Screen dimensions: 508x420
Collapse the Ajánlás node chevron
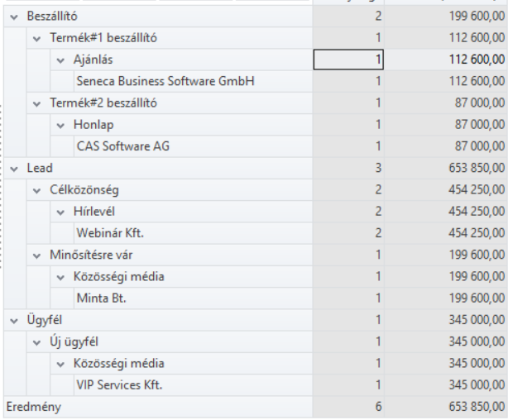click(x=60, y=60)
